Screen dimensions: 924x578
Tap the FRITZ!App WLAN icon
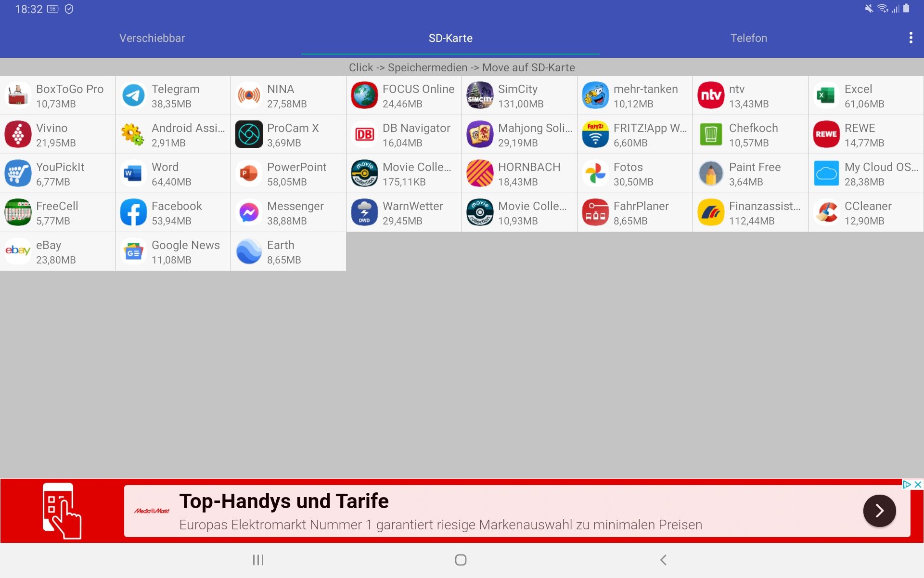(x=595, y=134)
